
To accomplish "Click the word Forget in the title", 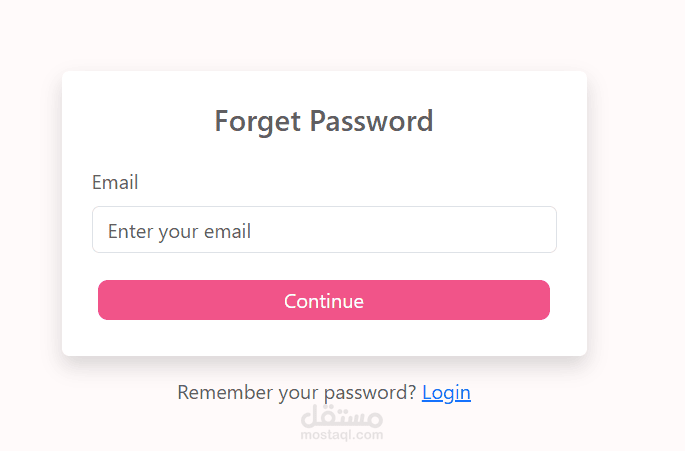I will 257,122.
